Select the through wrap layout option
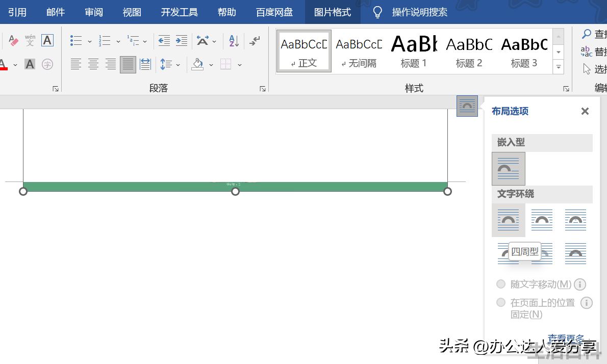 tap(576, 220)
